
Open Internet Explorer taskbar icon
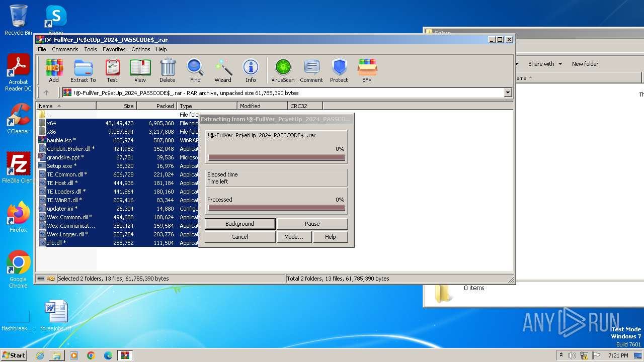(40, 355)
